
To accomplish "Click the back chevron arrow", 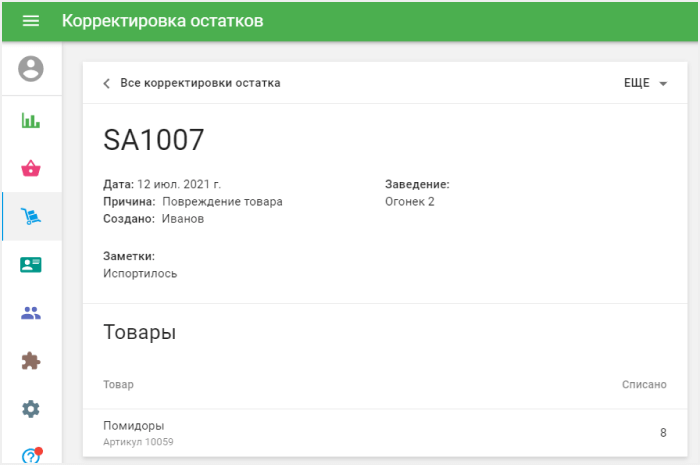I will (106, 83).
